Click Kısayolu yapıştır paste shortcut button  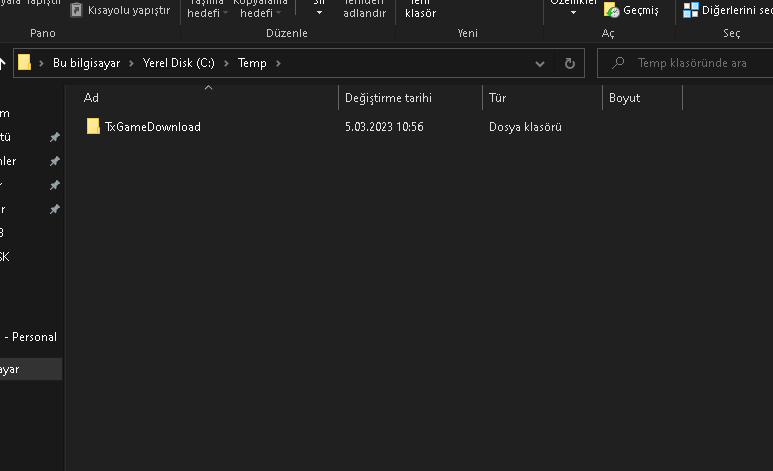point(120,10)
